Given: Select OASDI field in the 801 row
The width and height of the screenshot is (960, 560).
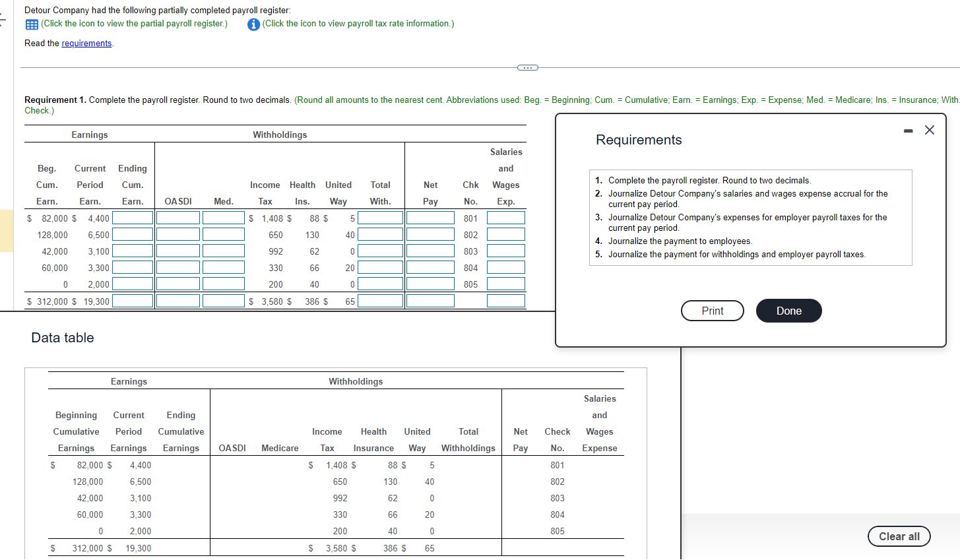Looking at the screenshot, I should coord(178,218).
